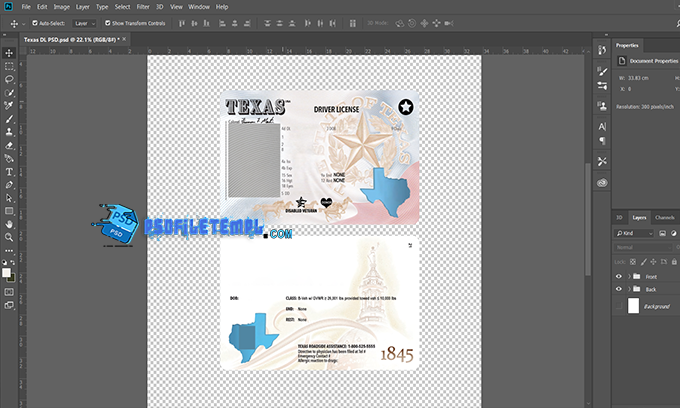Filter layers by pixel layers icon

coord(662,233)
